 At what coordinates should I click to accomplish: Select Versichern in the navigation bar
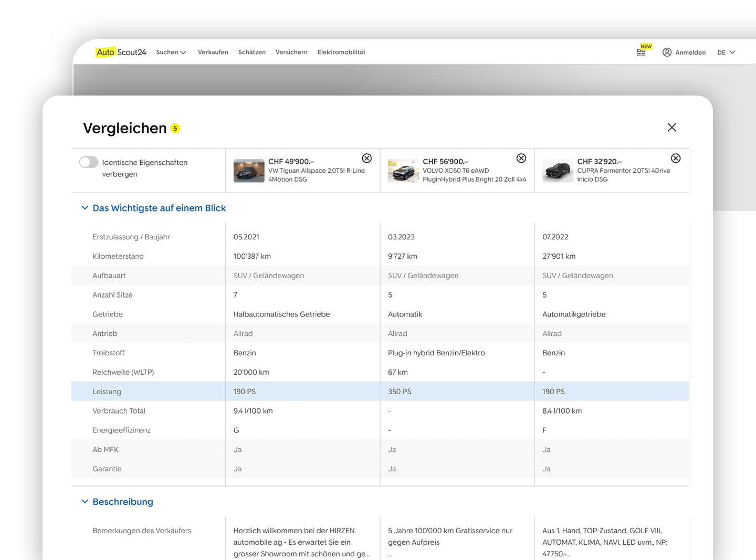tap(291, 52)
